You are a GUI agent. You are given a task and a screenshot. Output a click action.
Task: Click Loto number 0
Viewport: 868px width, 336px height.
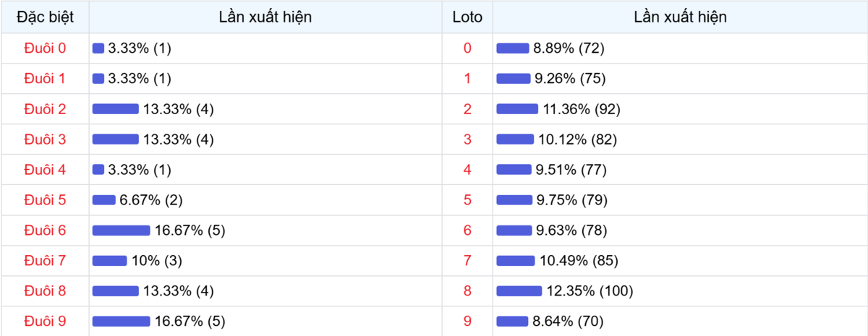pos(467,48)
